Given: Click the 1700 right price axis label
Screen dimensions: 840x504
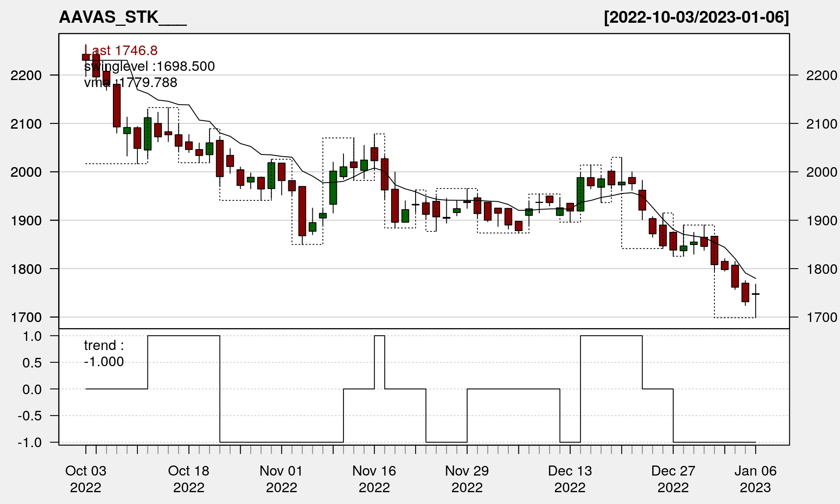Looking at the screenshot, I should [x=822, y=317].
